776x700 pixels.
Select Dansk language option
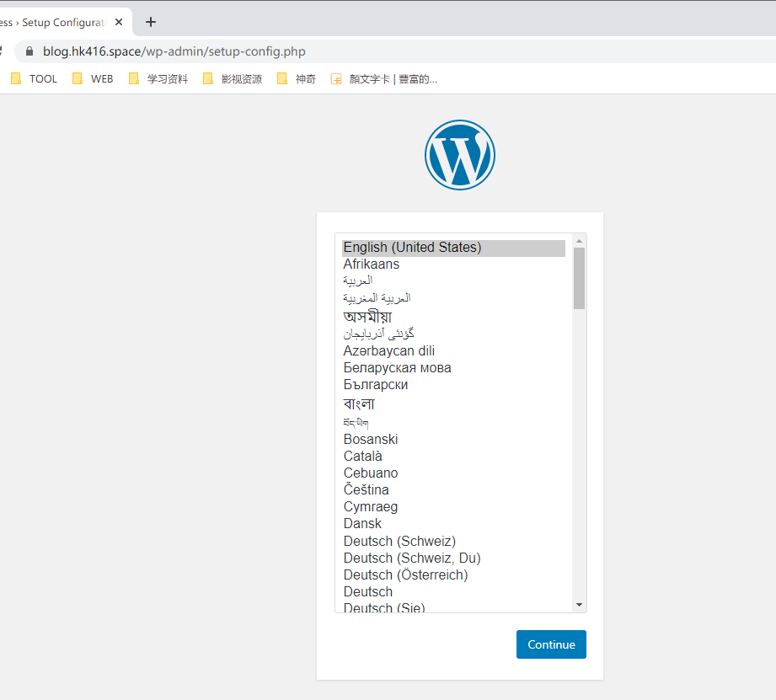pyautogui.click(x=453, y=523)
